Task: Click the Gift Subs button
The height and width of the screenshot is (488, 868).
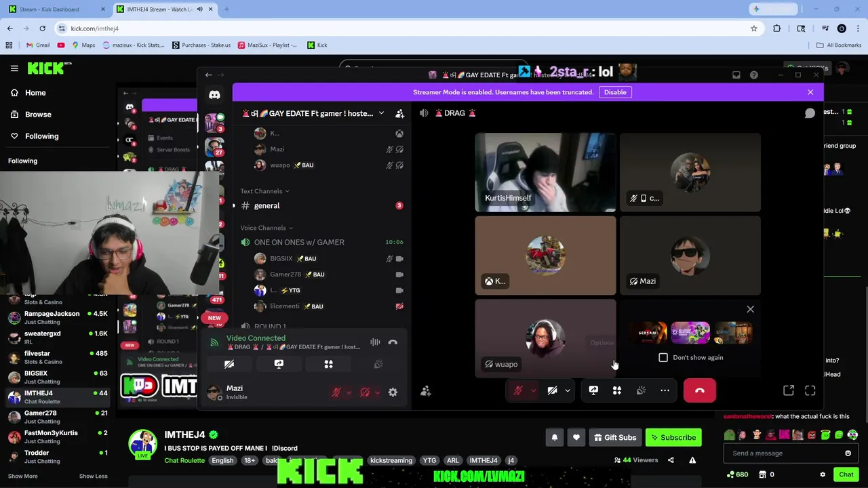Action: click(x=615, y=437)
